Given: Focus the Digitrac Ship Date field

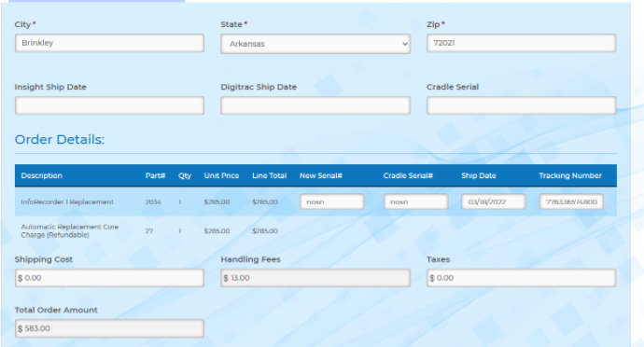Looking at the screenshot, I should coord(315,105).
